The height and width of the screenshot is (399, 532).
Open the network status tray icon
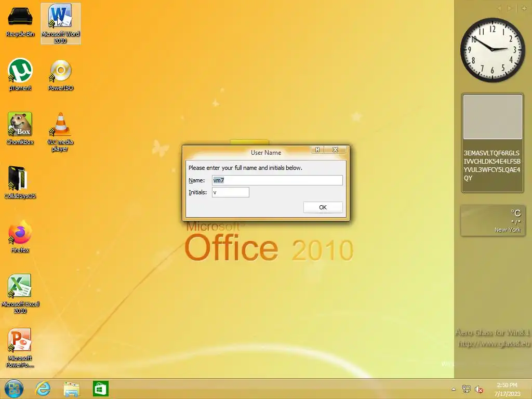[466, 389]
